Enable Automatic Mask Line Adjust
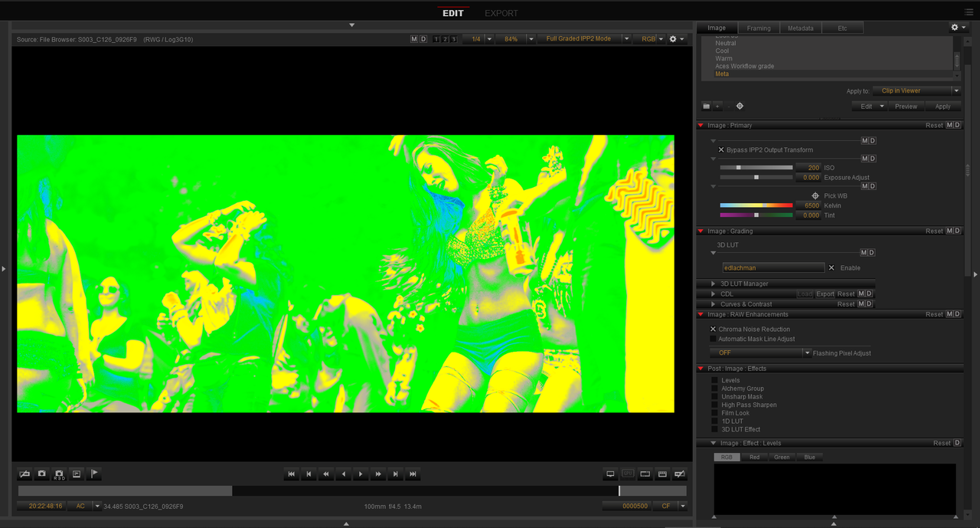980x528 pixels. tap(714, 339)
